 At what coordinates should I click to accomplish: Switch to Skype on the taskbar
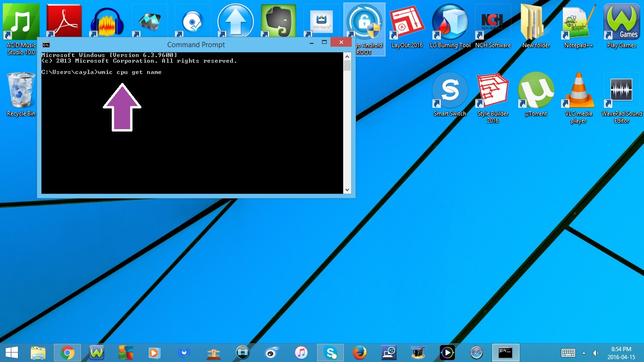coord(330,352)
